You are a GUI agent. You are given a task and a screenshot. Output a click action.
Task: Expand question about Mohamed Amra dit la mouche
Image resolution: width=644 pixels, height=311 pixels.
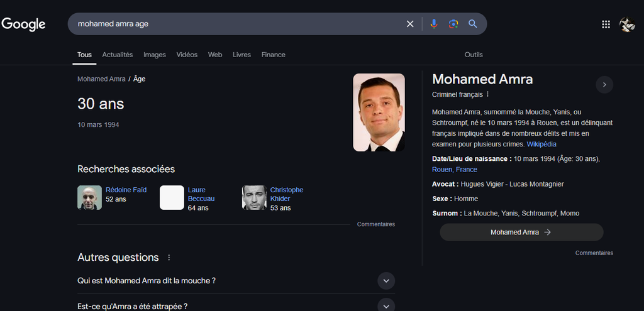(x=386, y=281)
